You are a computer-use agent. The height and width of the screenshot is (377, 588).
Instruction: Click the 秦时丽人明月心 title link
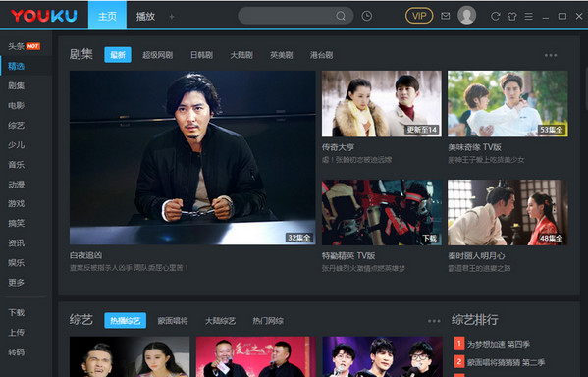point(476,256)
